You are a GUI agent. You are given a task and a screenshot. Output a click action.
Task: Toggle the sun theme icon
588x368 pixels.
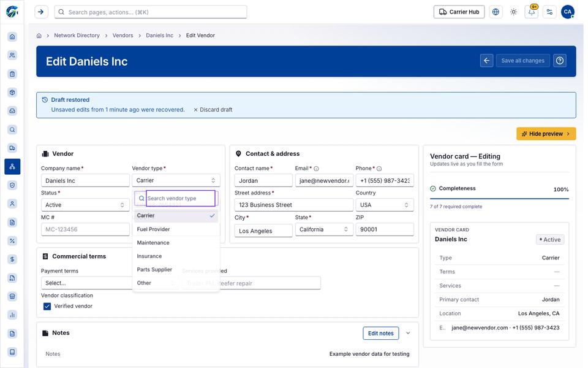coord(514,12)
